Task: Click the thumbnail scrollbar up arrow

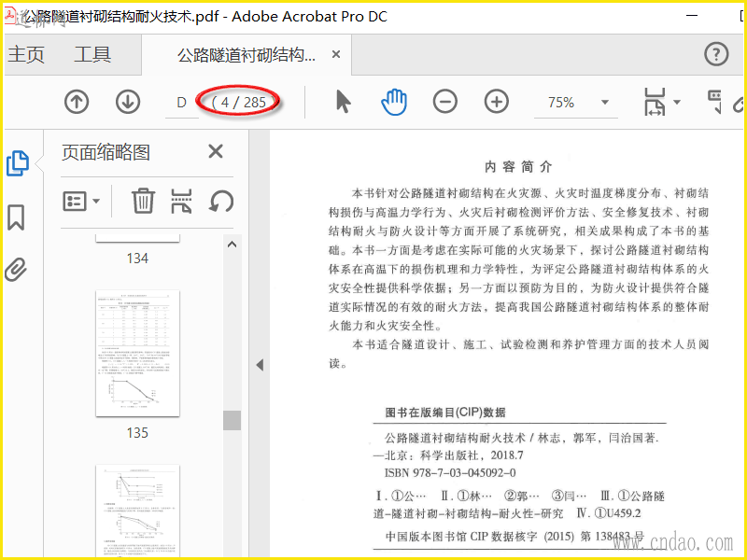Action: click(232, 245)
